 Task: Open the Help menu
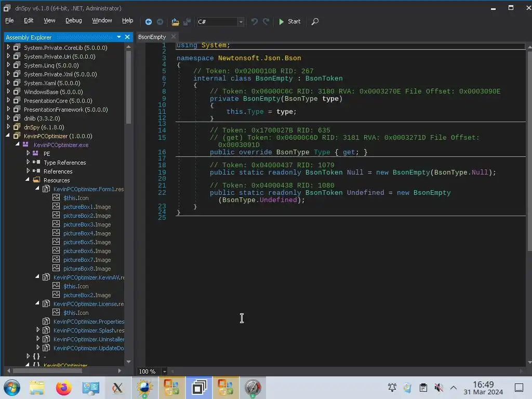coord(128,20)
